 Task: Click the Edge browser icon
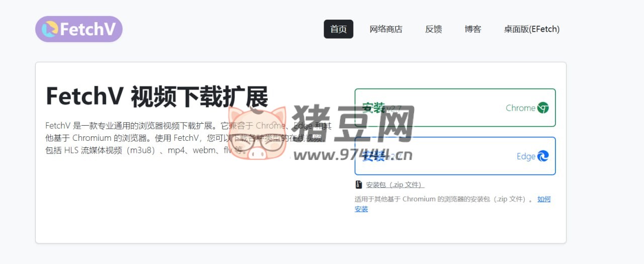point(543,156)
